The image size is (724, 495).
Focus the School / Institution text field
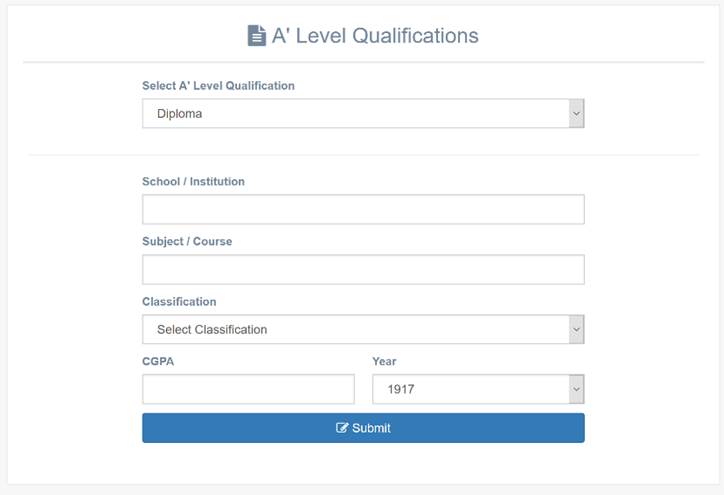pyautogui.click(x=363, y=210)
